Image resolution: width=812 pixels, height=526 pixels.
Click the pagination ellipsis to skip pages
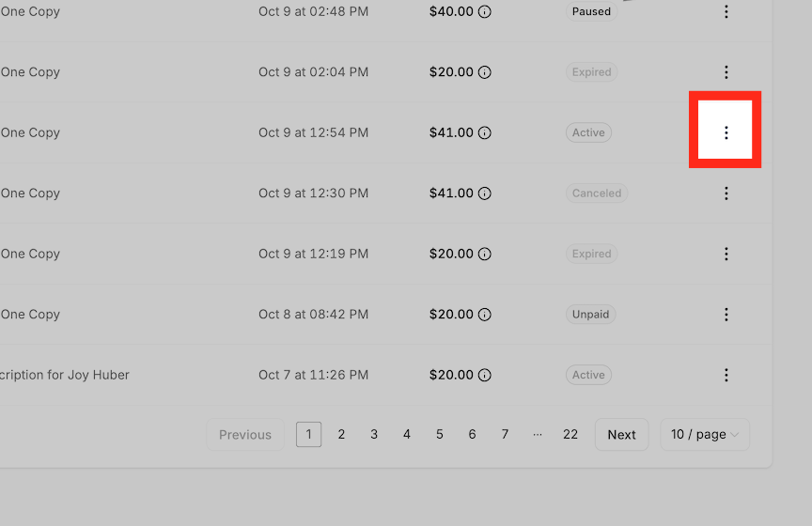[538, 434]
